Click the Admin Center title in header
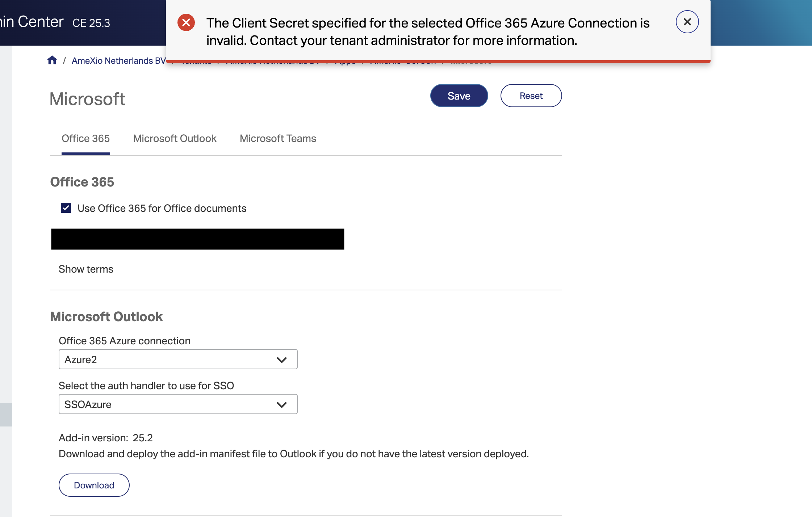 32,22
